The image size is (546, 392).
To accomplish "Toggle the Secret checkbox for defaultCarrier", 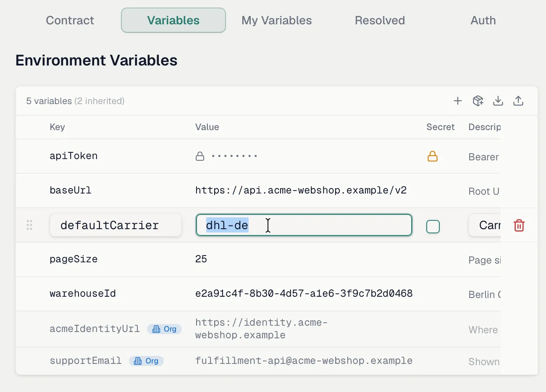I will [x=433, y=227].
